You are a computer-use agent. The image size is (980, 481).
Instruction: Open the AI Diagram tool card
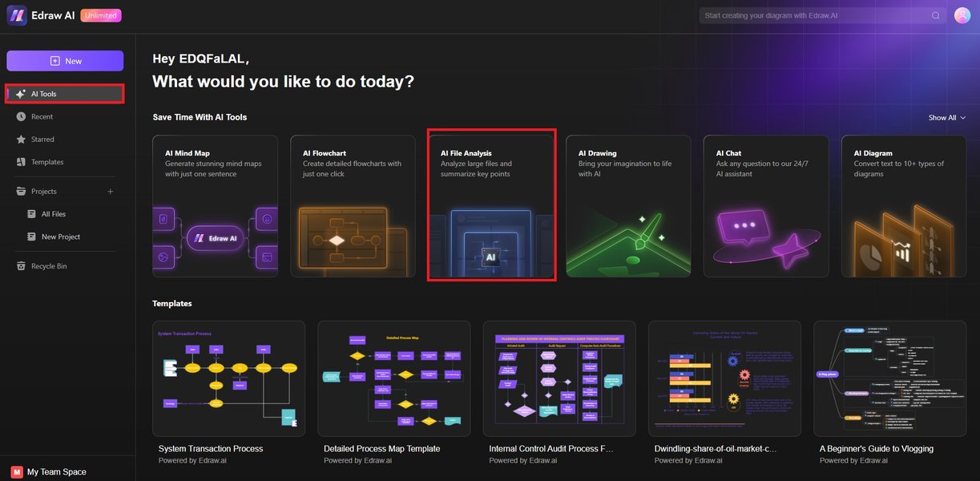click(x=904, y=206)
